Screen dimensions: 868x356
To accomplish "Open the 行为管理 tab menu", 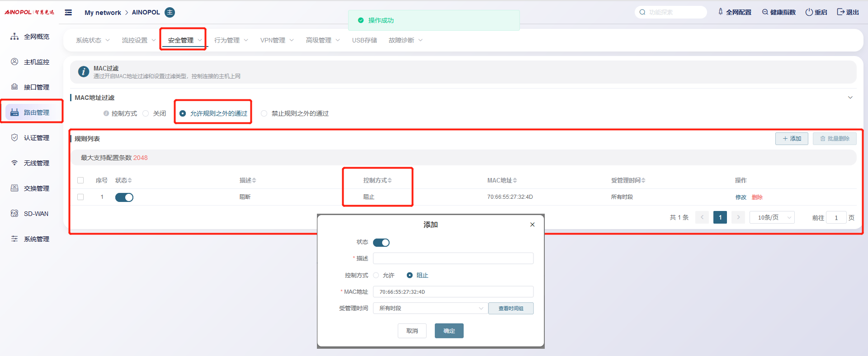I will (x=231, y=40).
